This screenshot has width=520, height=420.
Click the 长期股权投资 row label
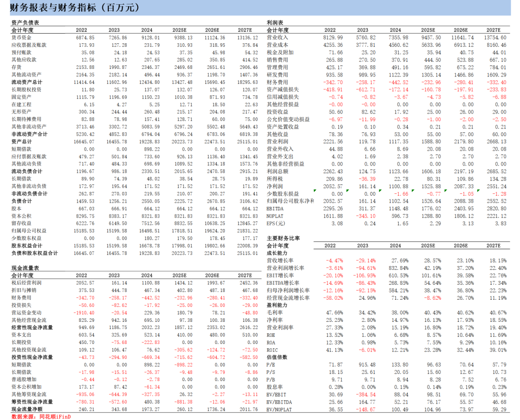(26, 89)
